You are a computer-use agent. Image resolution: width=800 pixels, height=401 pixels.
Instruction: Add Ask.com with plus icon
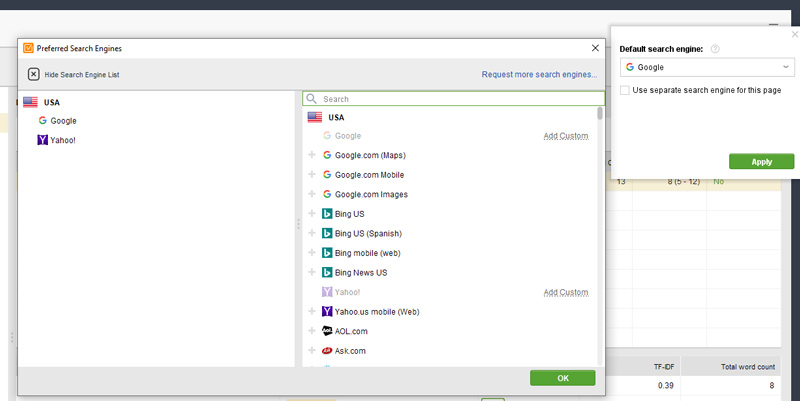pyautogui.click(x=312, y=350)
